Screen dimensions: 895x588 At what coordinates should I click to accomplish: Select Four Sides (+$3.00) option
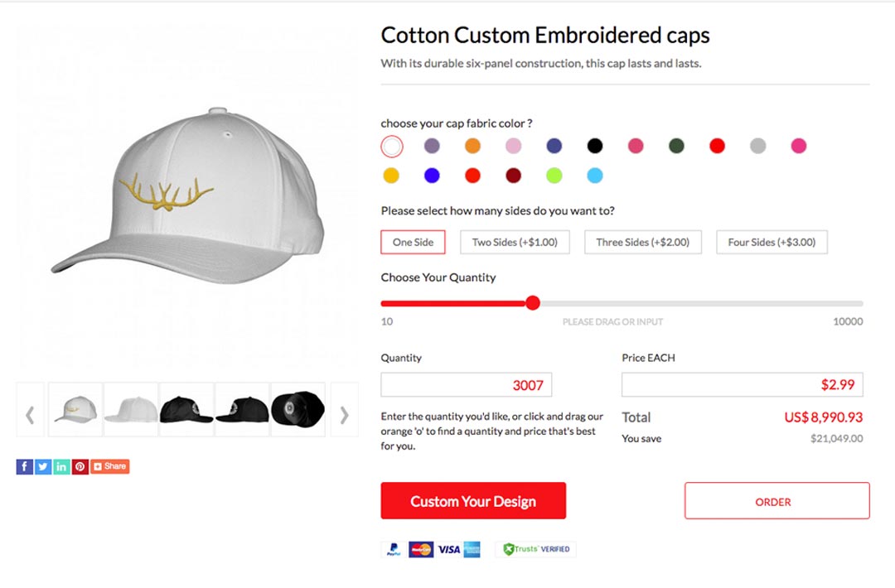point(772,243)
